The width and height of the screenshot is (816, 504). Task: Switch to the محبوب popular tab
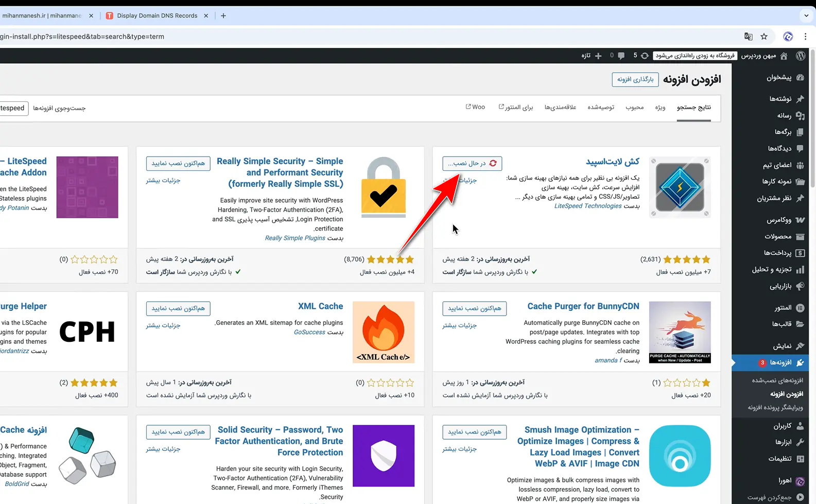point(635,107)
